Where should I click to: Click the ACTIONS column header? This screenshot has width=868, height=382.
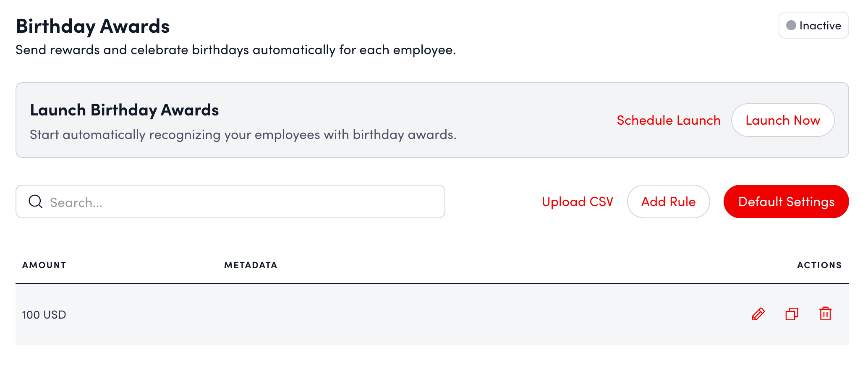(819, 265)
